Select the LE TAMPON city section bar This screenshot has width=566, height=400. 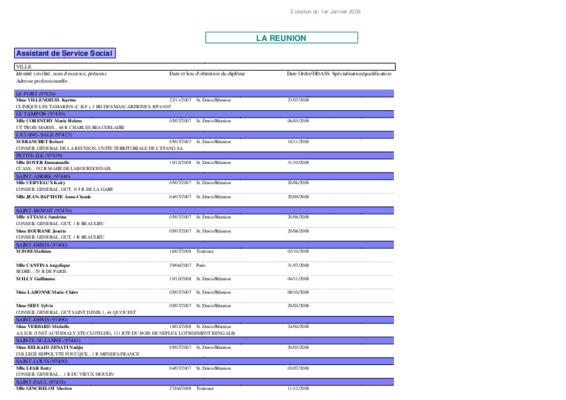pyautogui.click(x=204, y=114)
